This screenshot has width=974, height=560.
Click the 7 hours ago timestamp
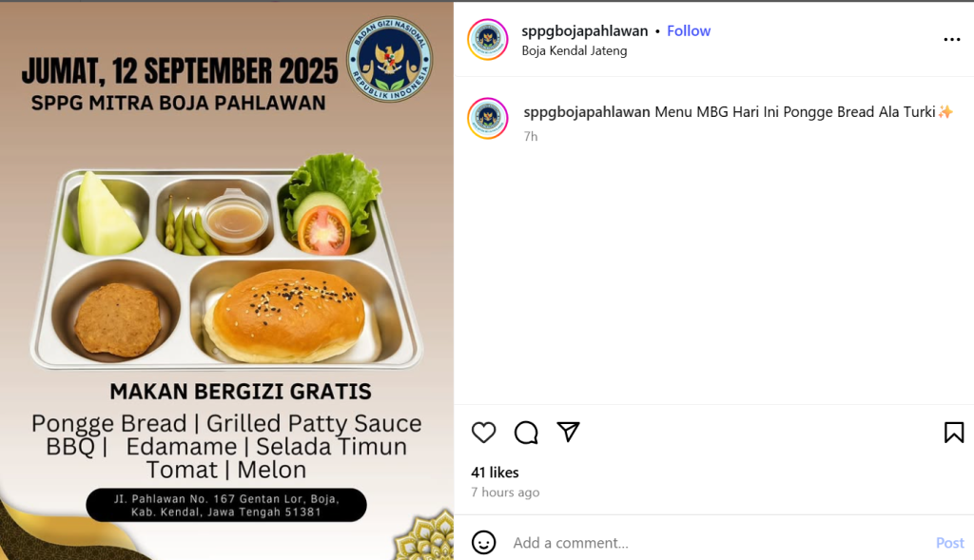[x=505, y=492]
